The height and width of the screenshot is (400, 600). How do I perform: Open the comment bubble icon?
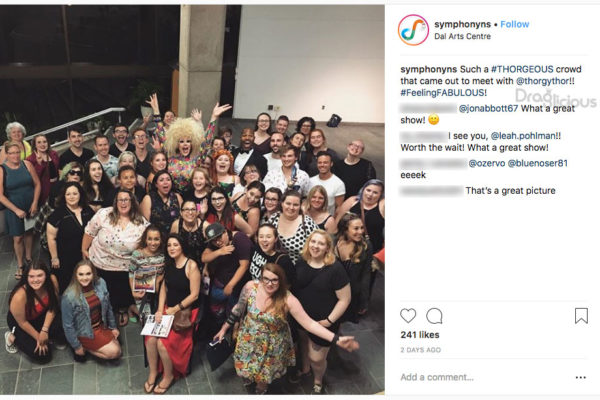(x=434, y=316)
